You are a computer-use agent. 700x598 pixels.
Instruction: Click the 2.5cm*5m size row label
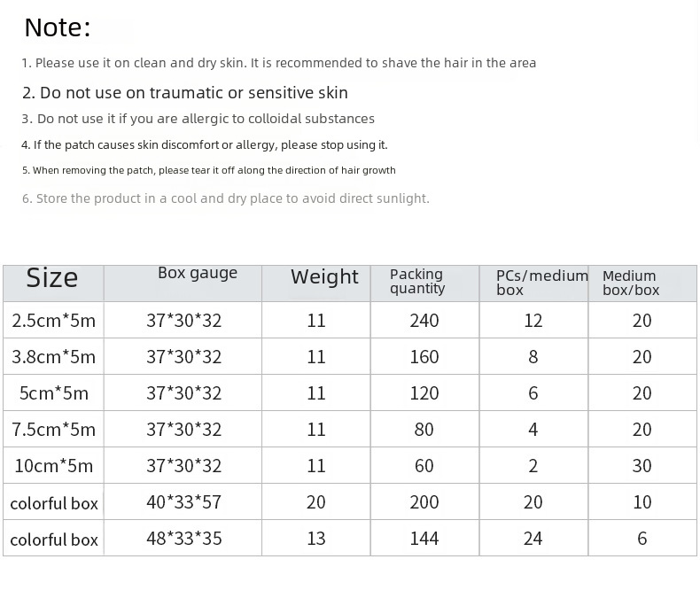[53, 321]
